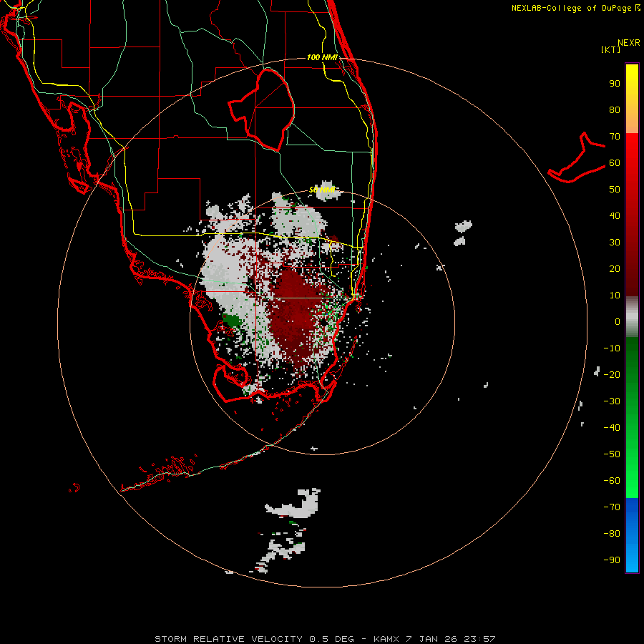Click the positive 90 scale value
This screenshot has width=644, height=644.
[615, 84]
